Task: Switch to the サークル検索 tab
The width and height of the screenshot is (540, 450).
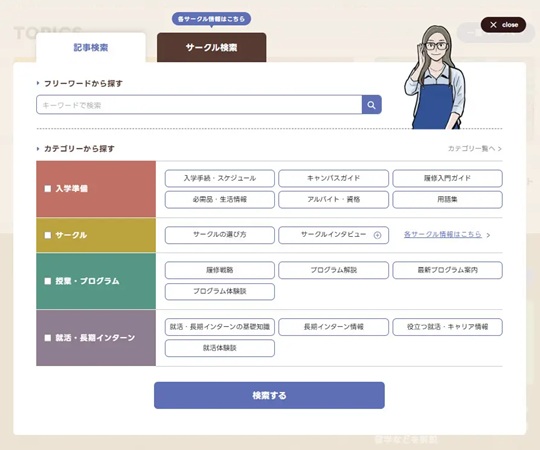Action: click(x=211, y=48)
